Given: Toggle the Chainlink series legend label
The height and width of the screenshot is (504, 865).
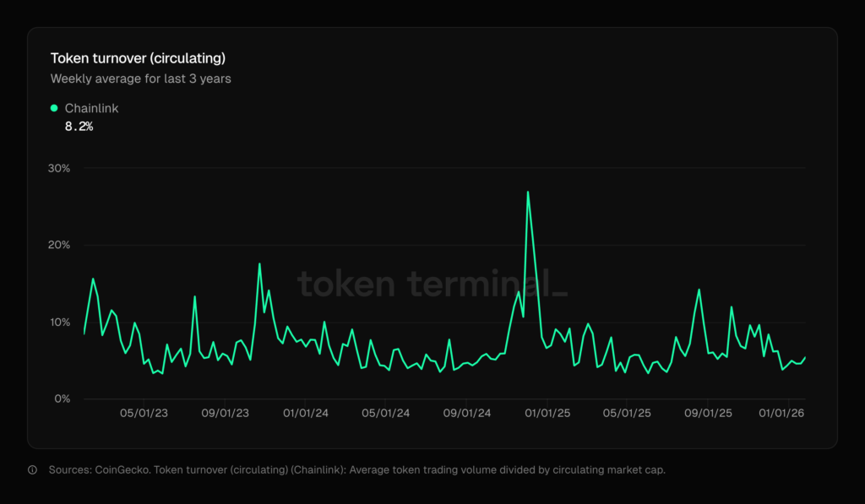Looking at the screenshot, I should (x=92, y=108).
